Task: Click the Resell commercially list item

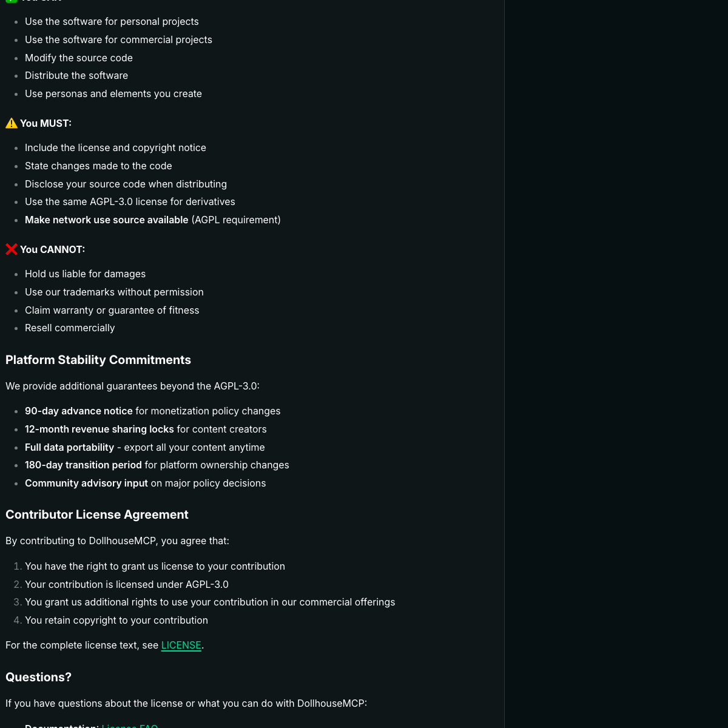Action: [70, 328]
